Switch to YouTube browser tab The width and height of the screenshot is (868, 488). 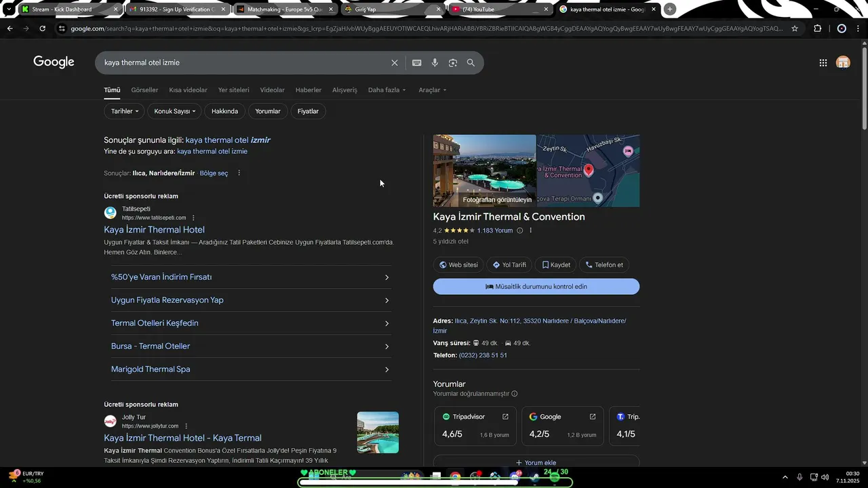(x=502, y=9)
